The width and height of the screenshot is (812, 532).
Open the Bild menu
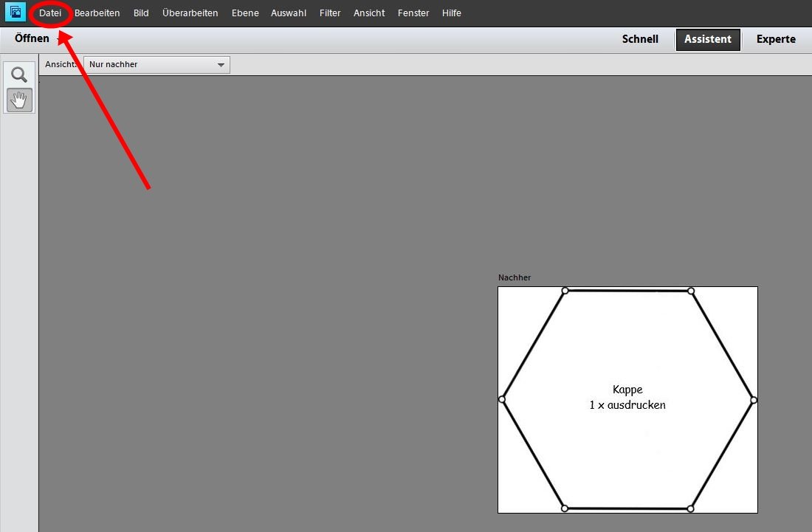point(141,13)
